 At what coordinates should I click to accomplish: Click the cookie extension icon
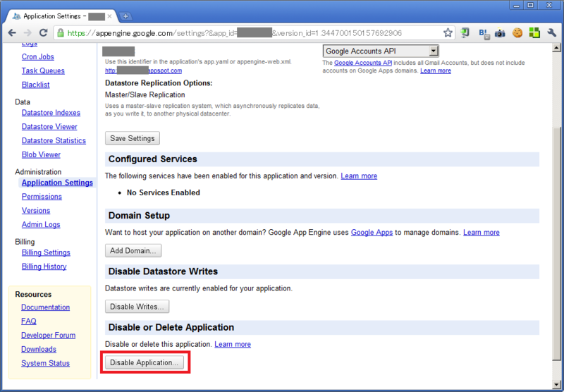coord(517,32)
